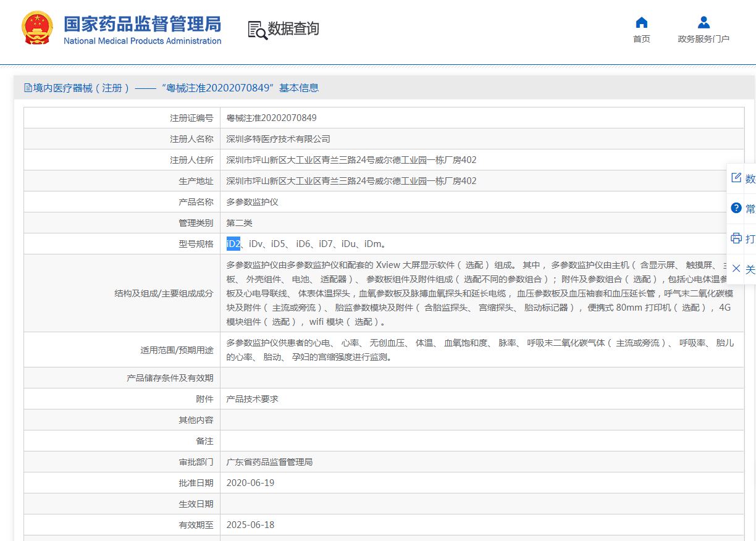Click product name 多参数监护仪 value

point(253,202)
